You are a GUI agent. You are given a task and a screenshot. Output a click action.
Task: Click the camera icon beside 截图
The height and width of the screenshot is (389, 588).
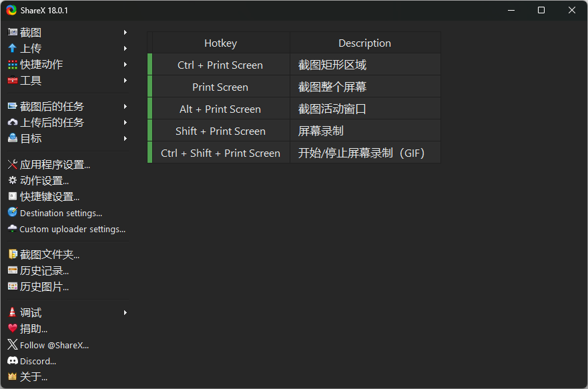pyautogui.click(x=12, y=32)
